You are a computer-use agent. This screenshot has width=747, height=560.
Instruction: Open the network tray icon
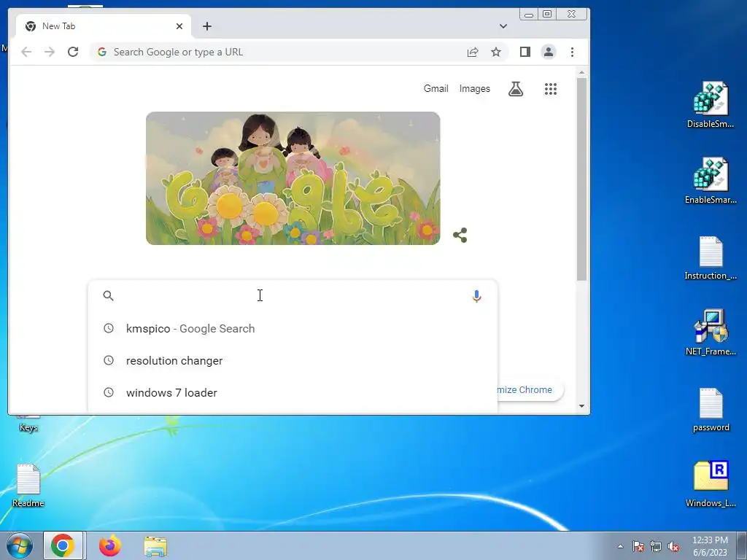[x=656, y=546]
